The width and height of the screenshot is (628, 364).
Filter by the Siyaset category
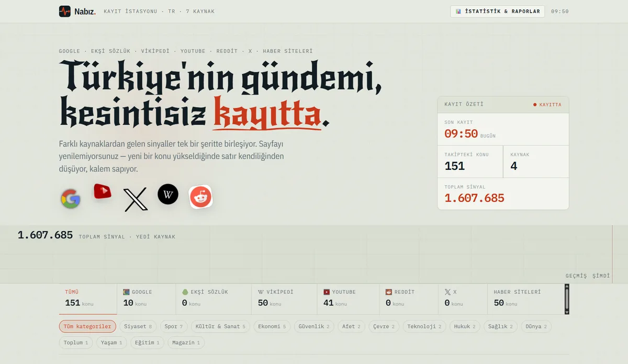click(x=138, y=327)
